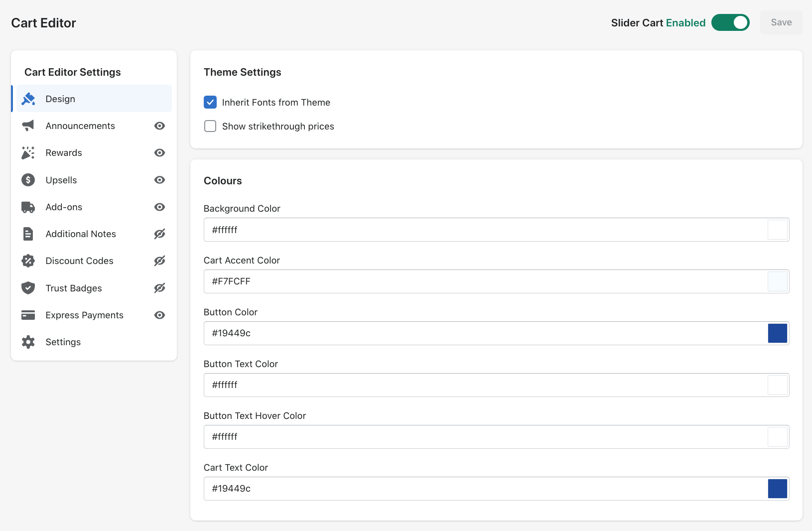
Task: Open Settings via the gear icon
Action: (28, 342)
